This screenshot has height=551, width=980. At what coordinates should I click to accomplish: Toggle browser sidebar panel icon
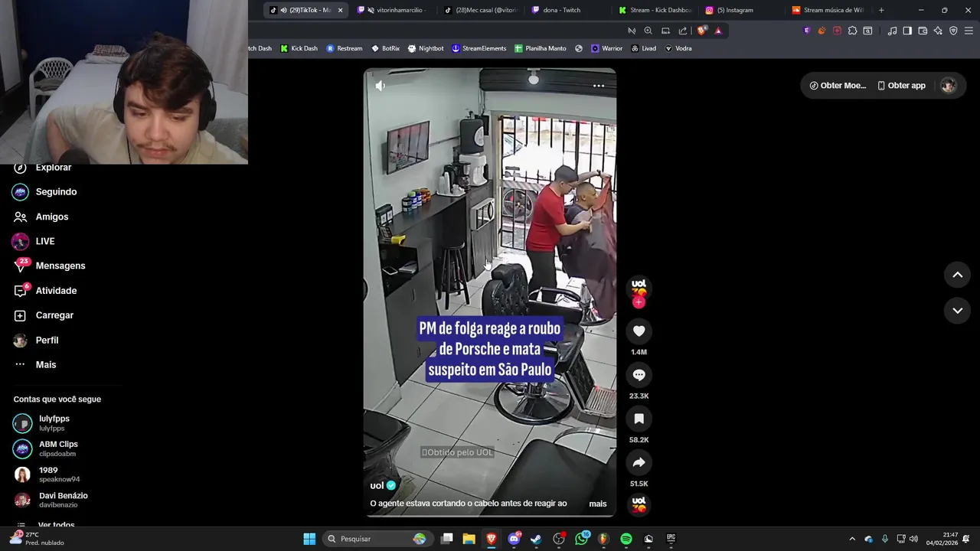(907, 31)
